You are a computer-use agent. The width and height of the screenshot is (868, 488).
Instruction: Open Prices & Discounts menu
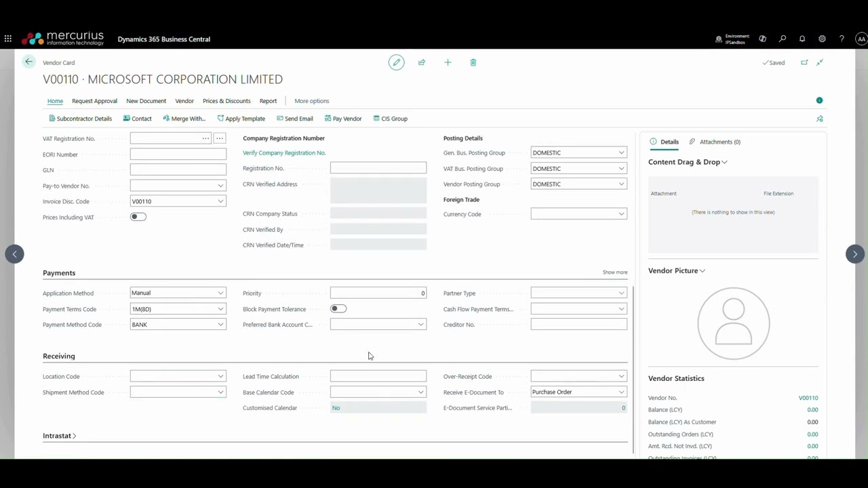click(x=226, y=101)
